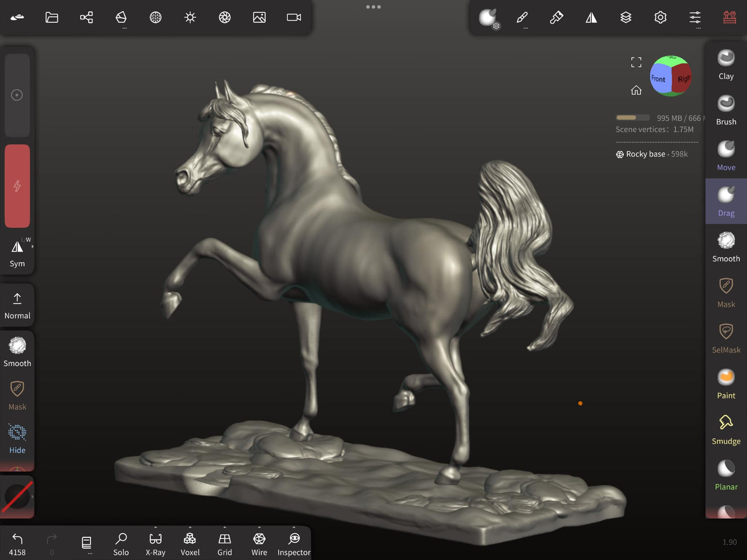The image size is (747, 560).
Task: Select the Planar tool
Action: 726,475
